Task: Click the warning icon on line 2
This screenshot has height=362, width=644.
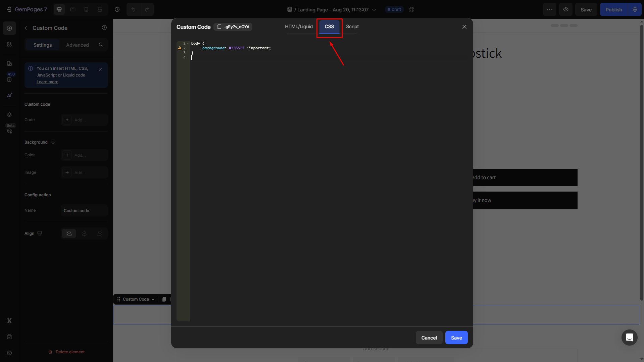Action: [180, 48]
